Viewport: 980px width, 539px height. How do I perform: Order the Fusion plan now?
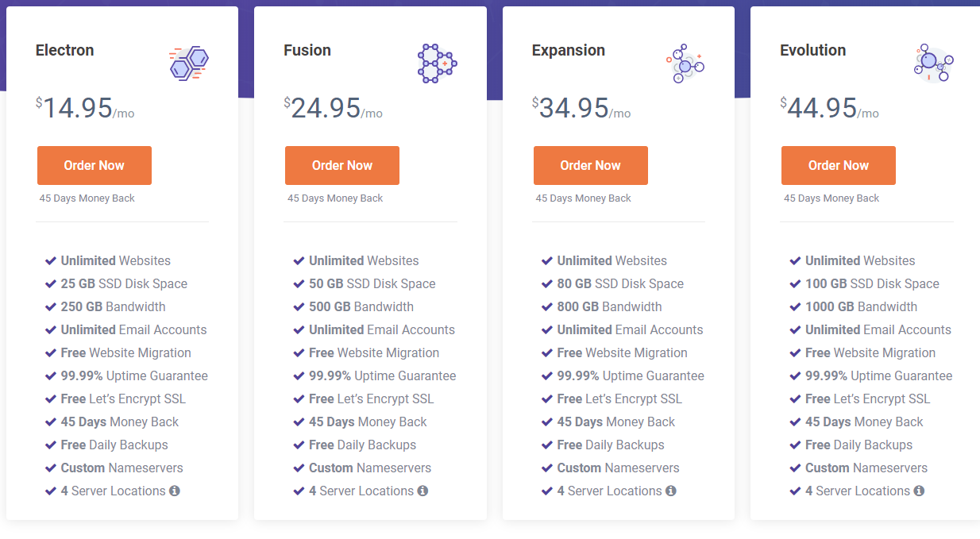342,165
